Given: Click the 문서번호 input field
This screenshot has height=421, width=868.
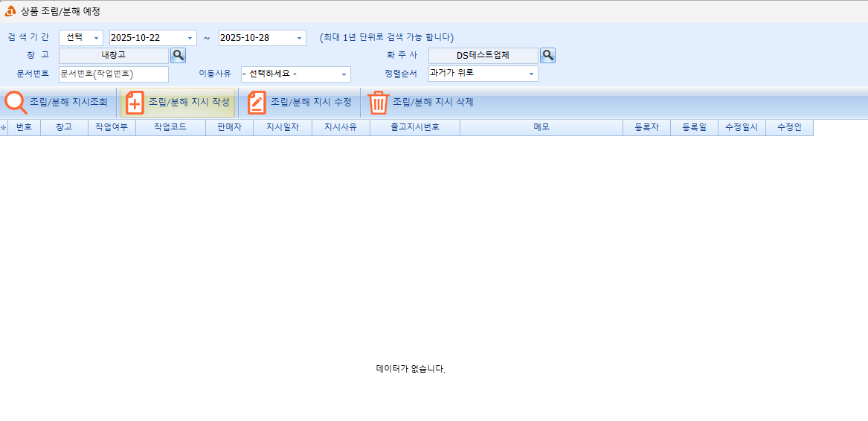Looking at the screenshot, I should [x=113, y=74].
